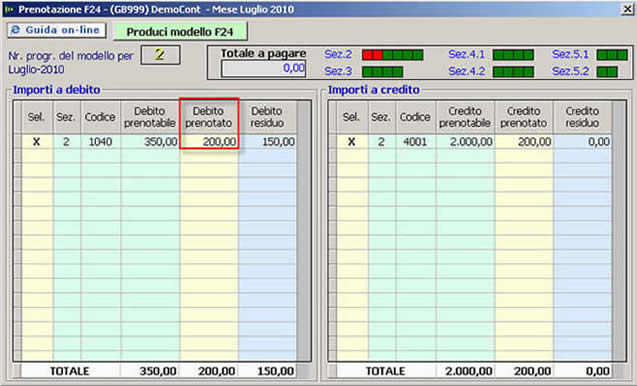The height and width of the screenshot is (386, 637).
Task: Click the debit table vertical scrollbar
Action: coord(303,231)
